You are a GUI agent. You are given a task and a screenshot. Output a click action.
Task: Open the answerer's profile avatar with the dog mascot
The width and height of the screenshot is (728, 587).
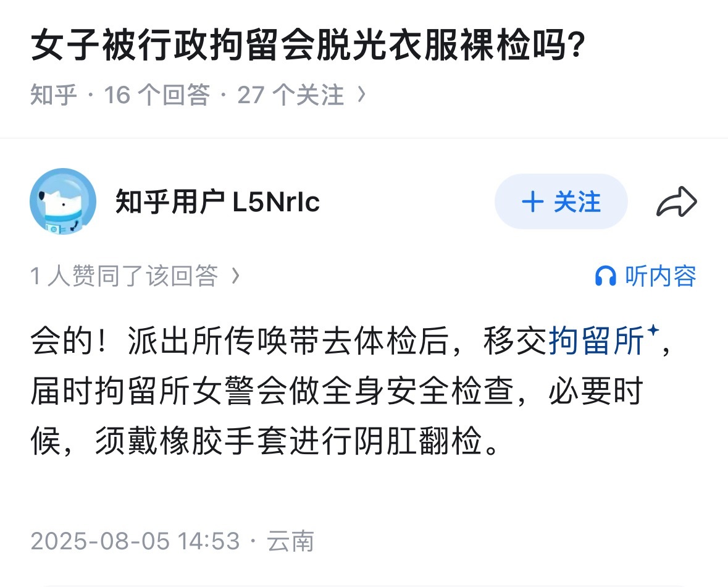(x=62, y=201)
